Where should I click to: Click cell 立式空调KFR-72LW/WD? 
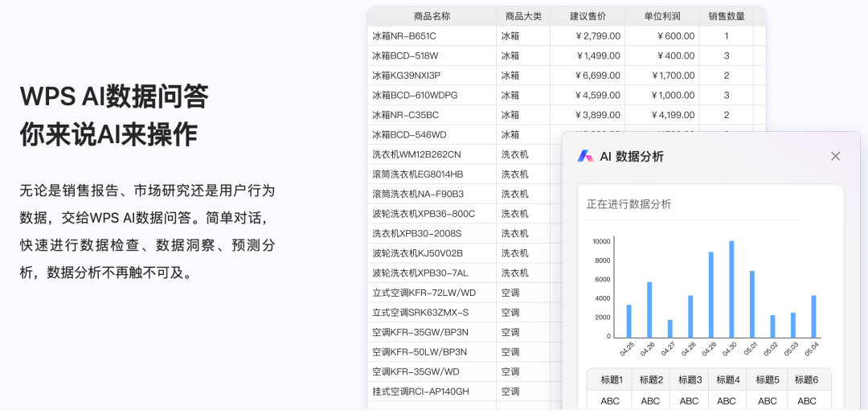click(432, 293)
